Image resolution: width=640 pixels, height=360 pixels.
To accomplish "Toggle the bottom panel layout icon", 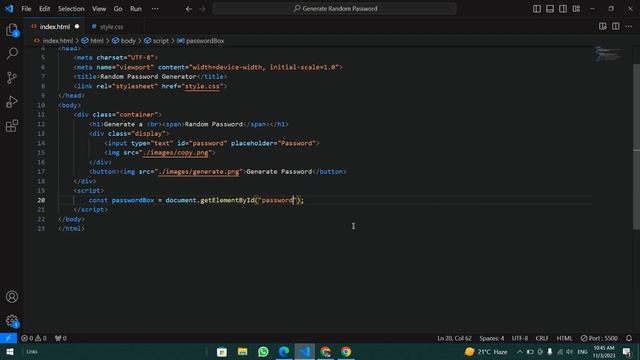I will tap(550, 9).
